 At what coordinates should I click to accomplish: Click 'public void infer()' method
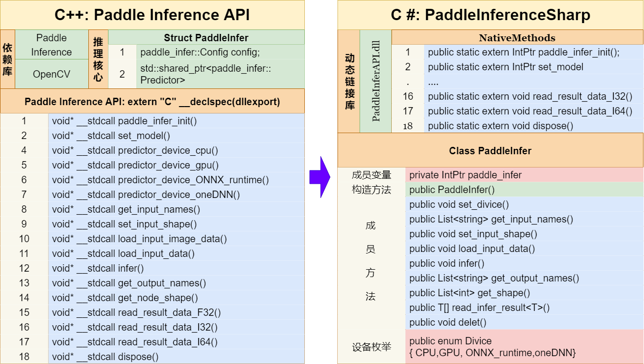point(524,263)
